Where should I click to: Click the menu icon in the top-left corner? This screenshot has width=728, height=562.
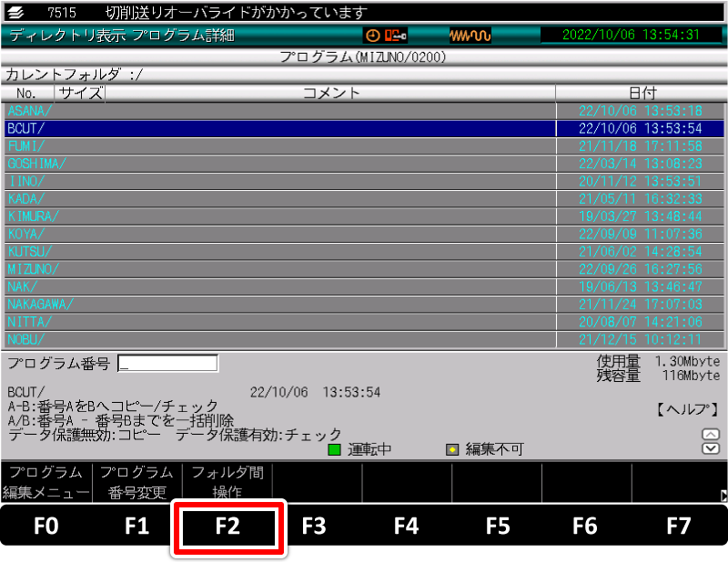point(15,11)
